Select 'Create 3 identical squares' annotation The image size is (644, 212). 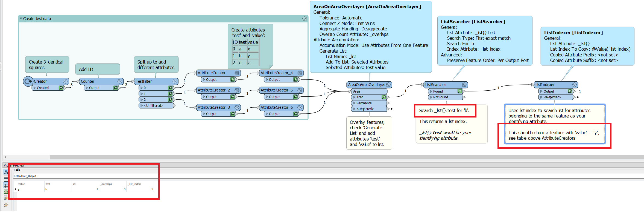coord(47,65)
